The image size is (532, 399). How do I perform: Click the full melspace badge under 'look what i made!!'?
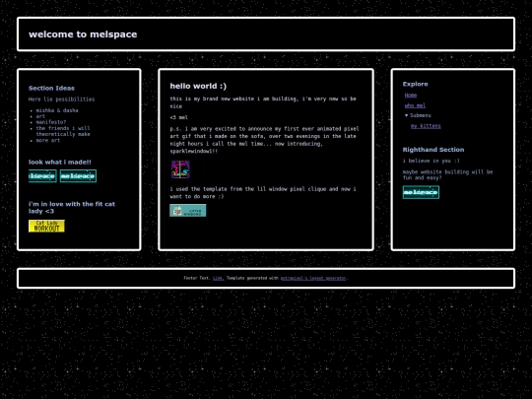pyautogui.click(x=78, y=175)
